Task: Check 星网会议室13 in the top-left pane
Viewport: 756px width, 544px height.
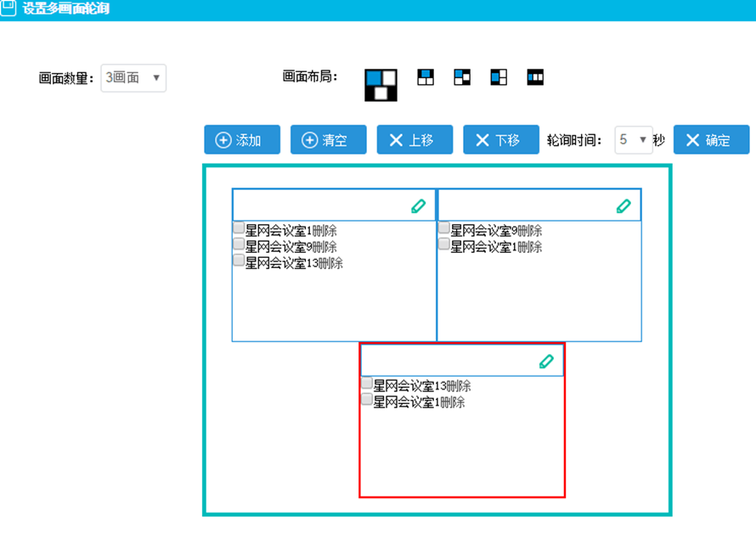Action: [239, 261]
